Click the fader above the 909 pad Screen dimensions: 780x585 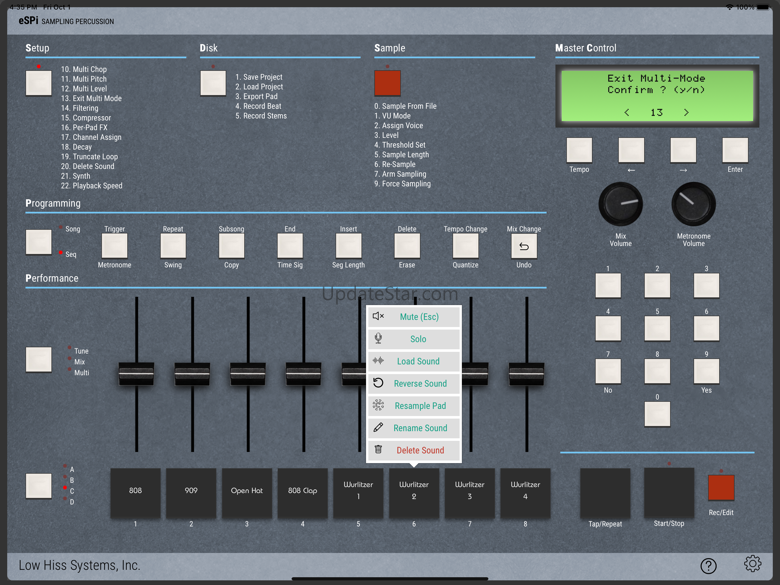coord(192,374)
